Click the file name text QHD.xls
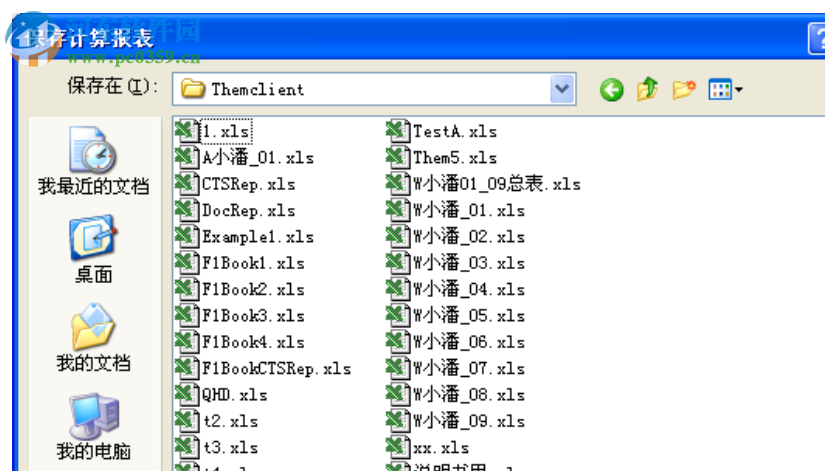Image resolution: width=825 pixels, height=471 pixels. tap(235, 395)
